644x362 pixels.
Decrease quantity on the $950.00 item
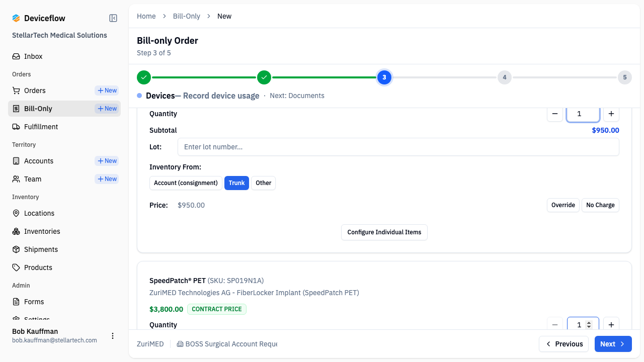pyautogui.click(x=555, y=114)
